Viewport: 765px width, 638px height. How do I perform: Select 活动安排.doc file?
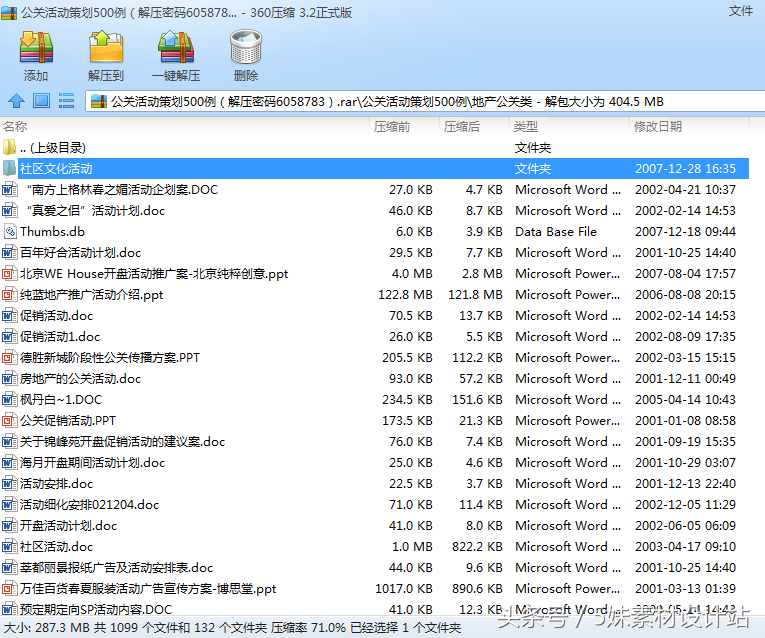375,483
